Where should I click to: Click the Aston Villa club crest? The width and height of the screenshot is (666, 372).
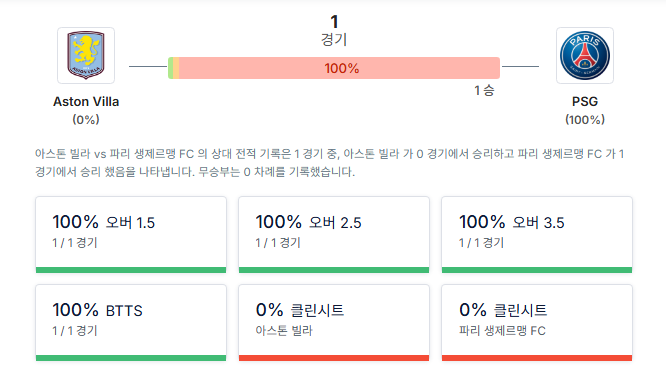86,56
